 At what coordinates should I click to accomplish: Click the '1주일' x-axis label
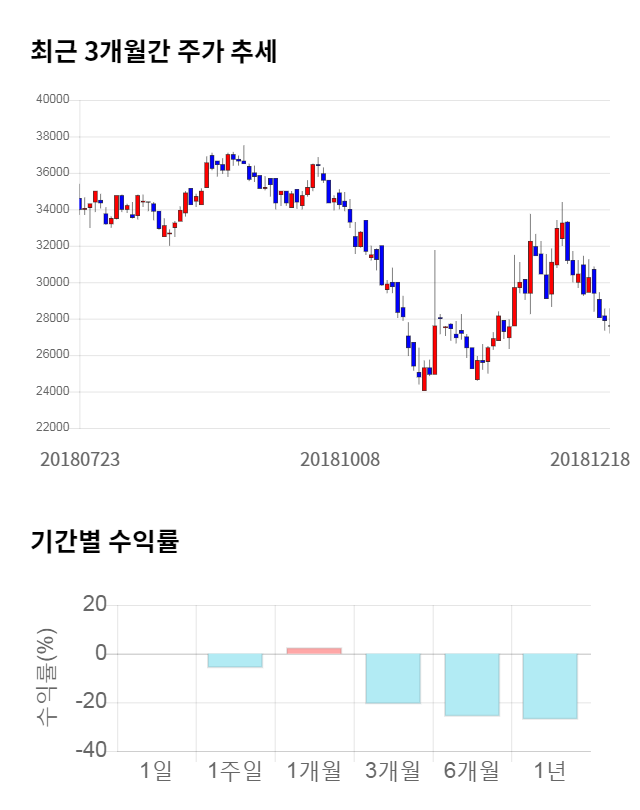click(235, 770)
